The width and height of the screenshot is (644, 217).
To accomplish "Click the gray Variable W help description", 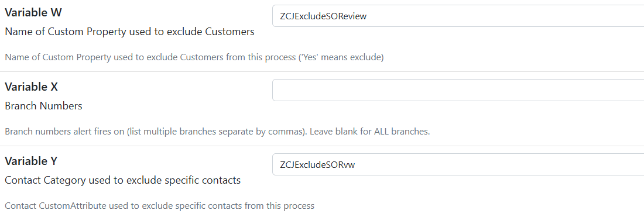I will coord(194,57).
